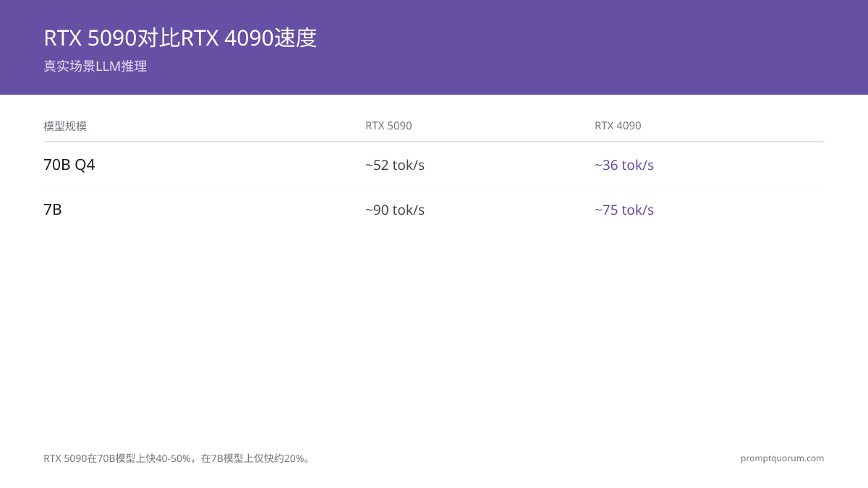
Task: Click the footnote about 40-50% speedup
Action: [179, 458]
